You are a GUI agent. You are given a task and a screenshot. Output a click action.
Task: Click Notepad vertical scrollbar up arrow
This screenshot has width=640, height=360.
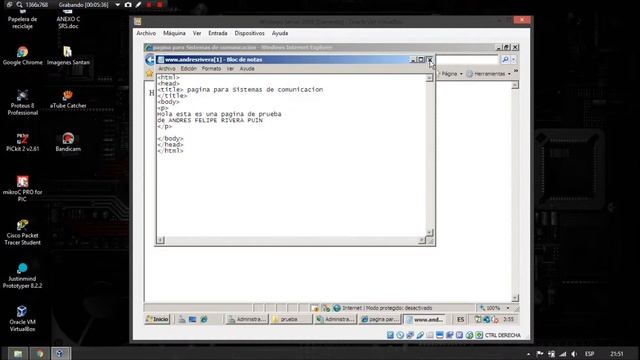point(429,78)
